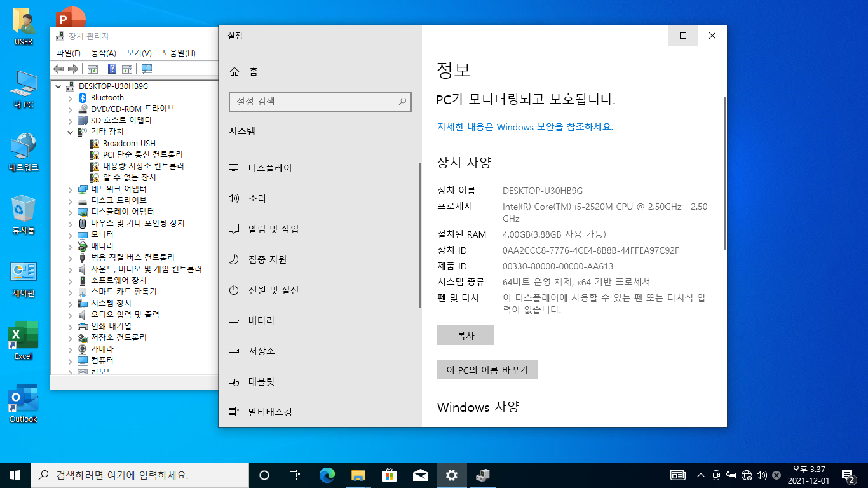Viewport: 868px width, 488px height.
Task: Open 파일(F) menu in Device Manager
Action: tap(68, 53)
